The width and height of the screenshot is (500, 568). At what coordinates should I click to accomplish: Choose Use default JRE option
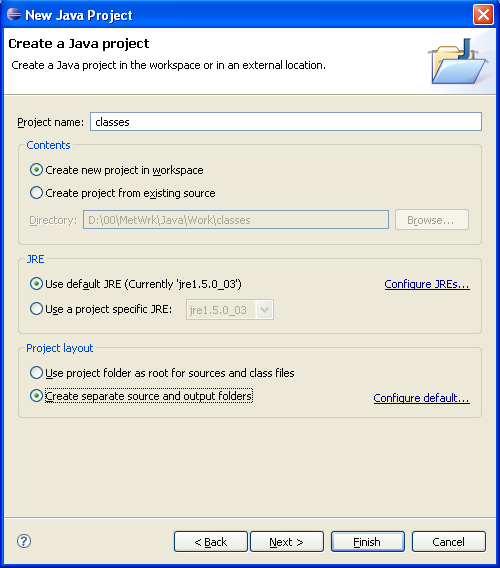tap(136, 284)
